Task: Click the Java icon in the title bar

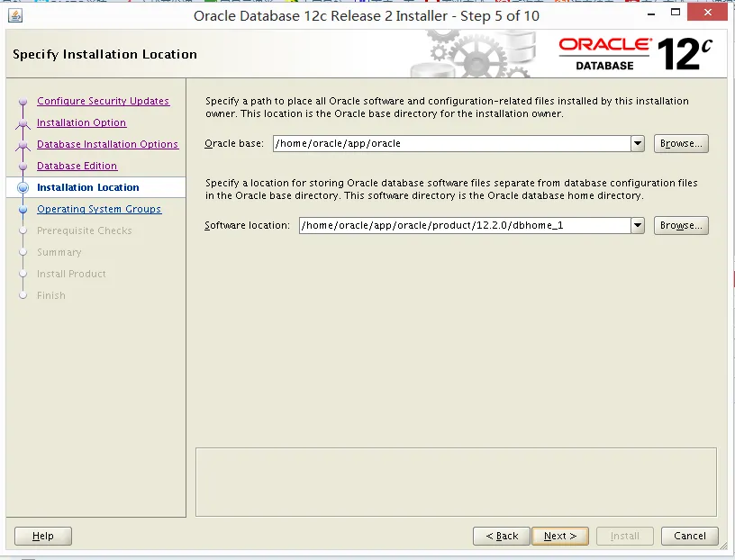Action: click(x=15, y=16)
